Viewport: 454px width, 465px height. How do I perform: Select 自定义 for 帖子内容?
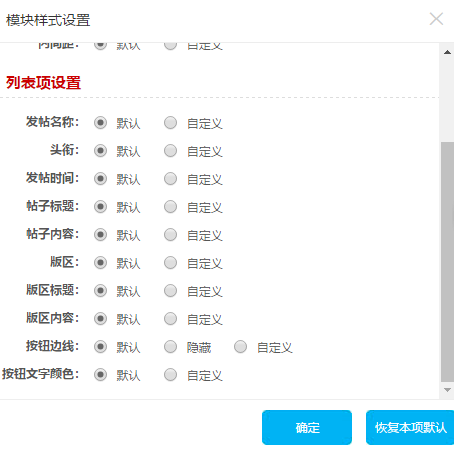[x=170, y=235]
